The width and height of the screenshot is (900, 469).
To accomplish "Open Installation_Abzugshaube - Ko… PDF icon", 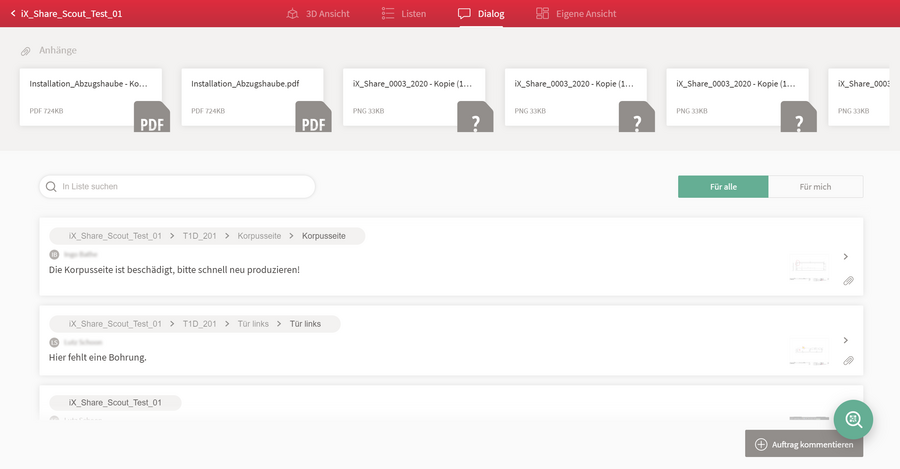I will pos(152,117).
